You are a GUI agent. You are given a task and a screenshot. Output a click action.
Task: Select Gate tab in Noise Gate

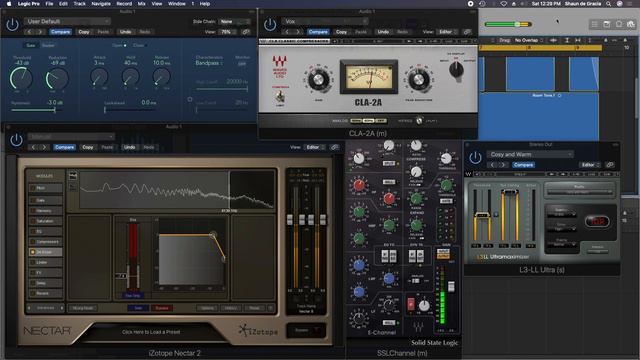pos(31,45)
